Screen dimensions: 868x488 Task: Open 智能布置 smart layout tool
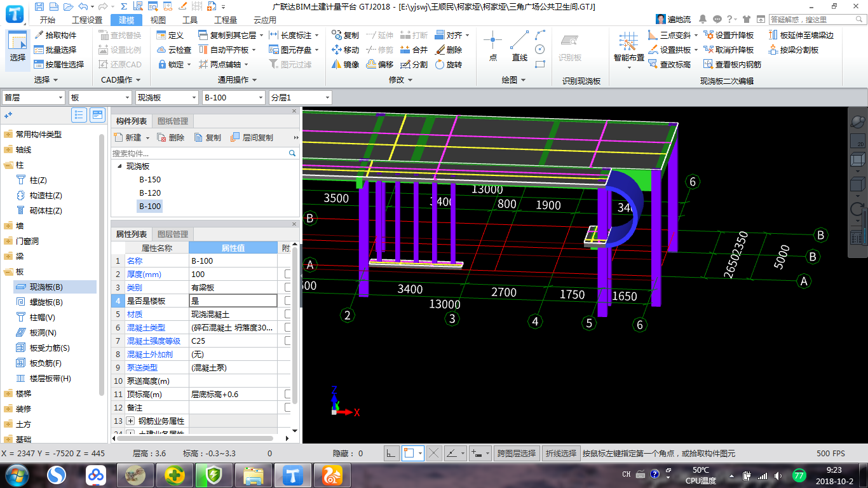(628, 48)
